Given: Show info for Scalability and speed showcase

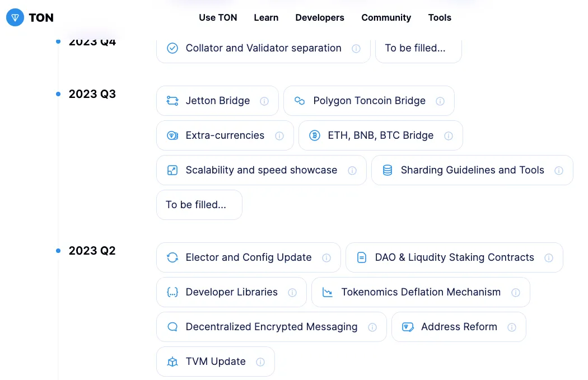Looking at the screenshot, I should (x=352, y=171).
